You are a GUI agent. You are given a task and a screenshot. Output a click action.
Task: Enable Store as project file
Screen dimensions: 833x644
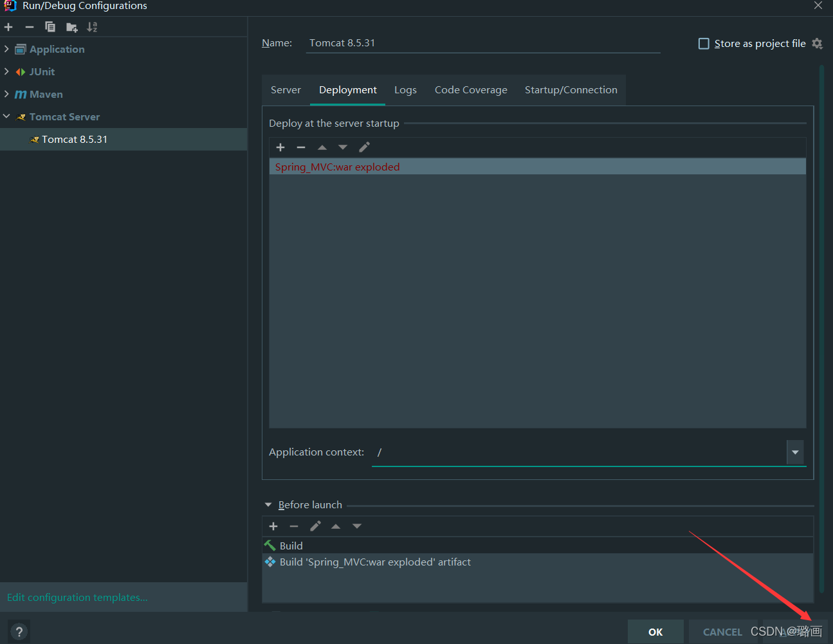pos(704,43)
